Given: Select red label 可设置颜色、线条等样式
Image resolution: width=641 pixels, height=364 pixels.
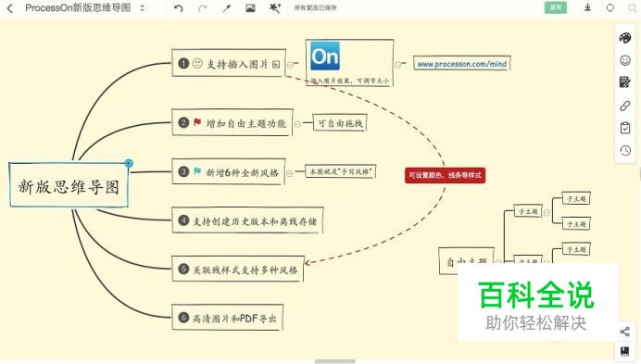Looking at the screenshot, I should click(446, 175).
